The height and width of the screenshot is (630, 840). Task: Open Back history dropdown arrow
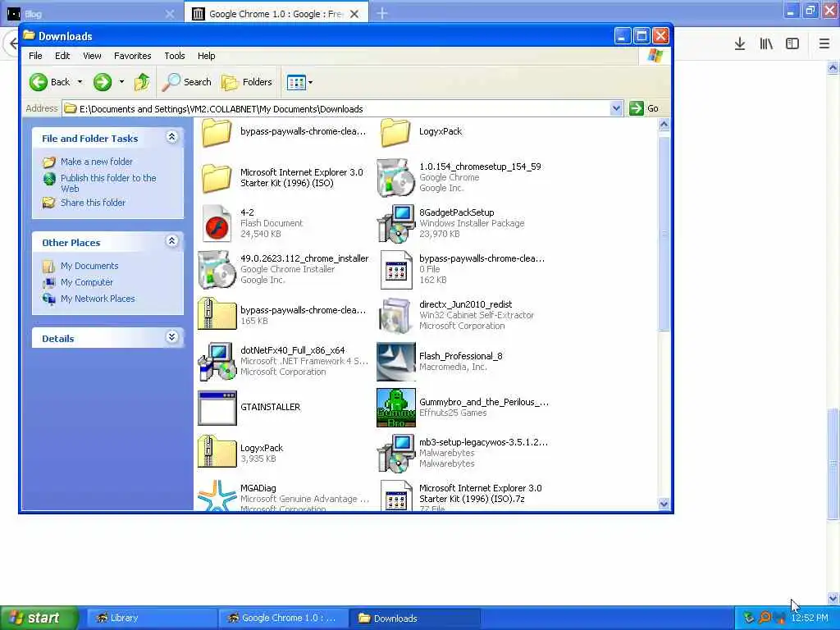click(80, 82)
